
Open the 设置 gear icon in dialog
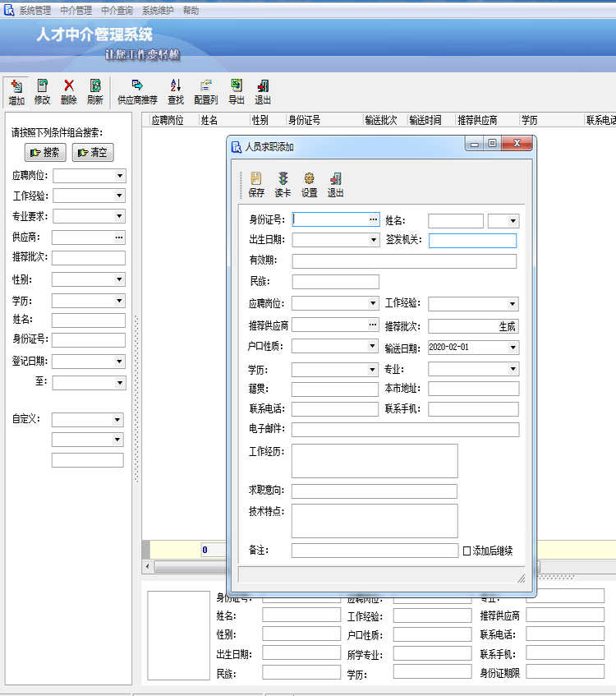[x=310, y=184]
